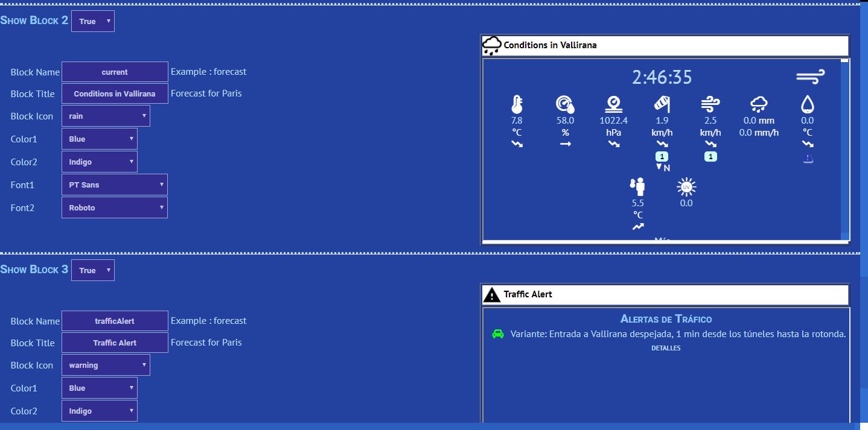Image resolution: width=868 pixels, height=430 pixels.
Task: Toggle the Show Block 3 True selector
Action: click(x=93, y=270)
